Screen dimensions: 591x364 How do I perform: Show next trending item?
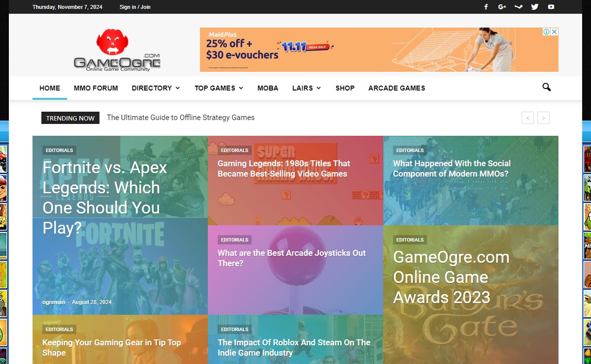pyautogui.click(x=543, y=118)
